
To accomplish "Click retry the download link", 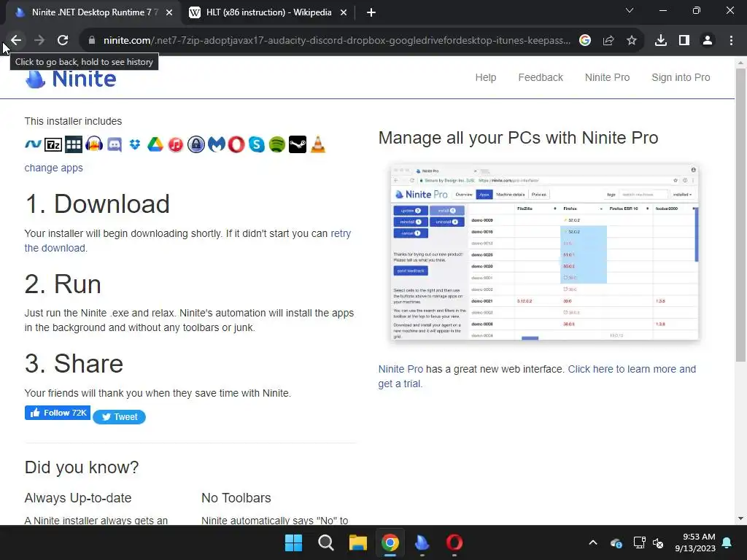I will pyautogui.click(x=341, y=233).
